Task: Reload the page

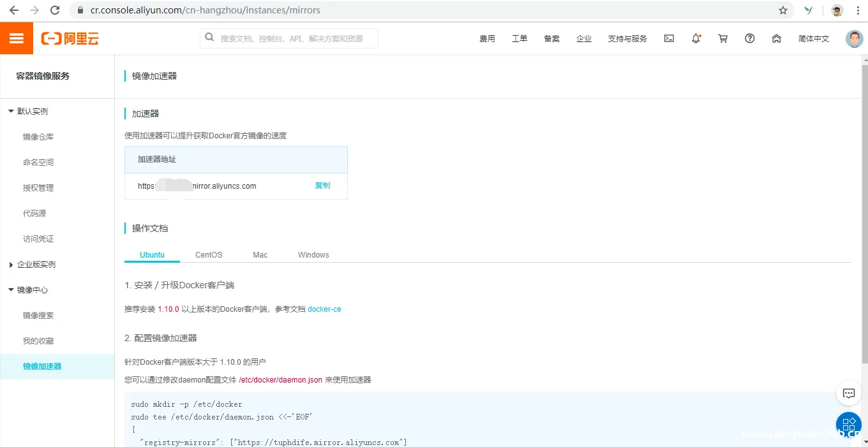Action: [x=55, y=10]
